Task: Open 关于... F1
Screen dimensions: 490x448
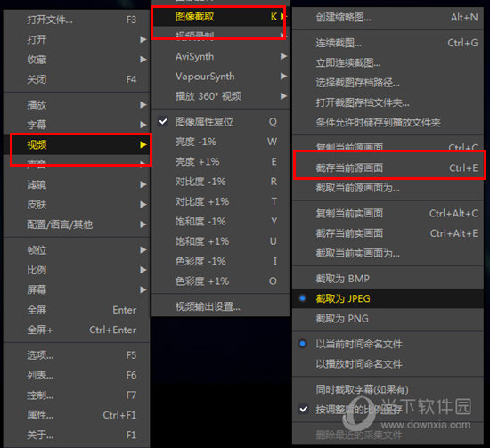Action: click(77, 435)
